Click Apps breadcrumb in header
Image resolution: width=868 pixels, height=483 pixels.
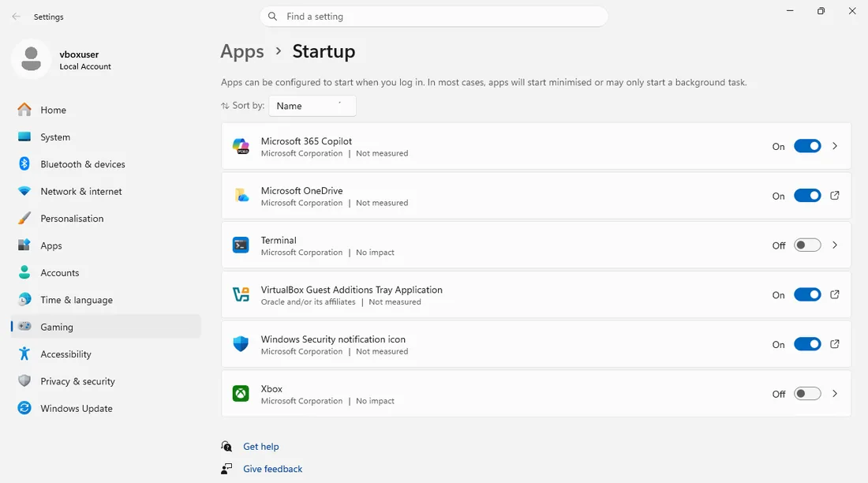click(x=242, y=51)
